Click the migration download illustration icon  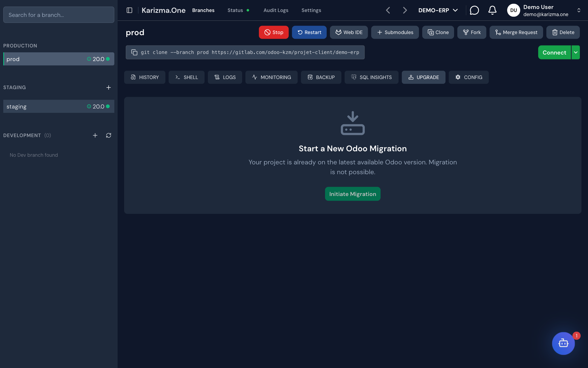(353, 123)
